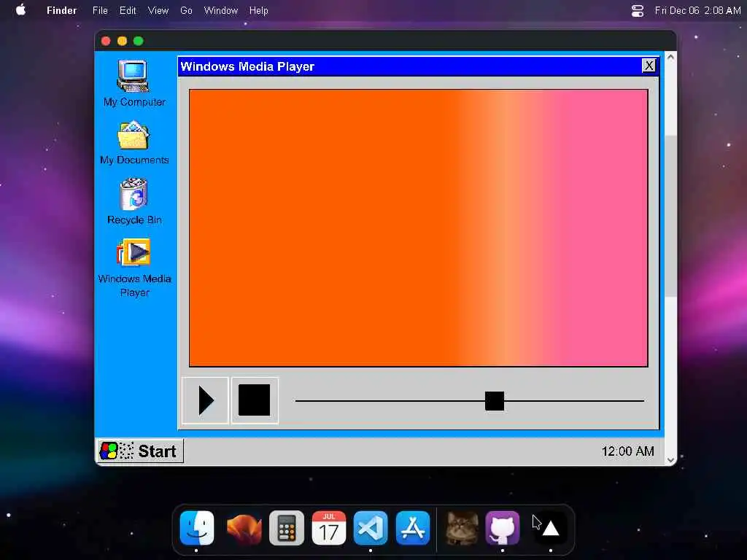Screen dimensions: 747x560
Task: Click the Stop button in Media Player
Action: [255, 400]
